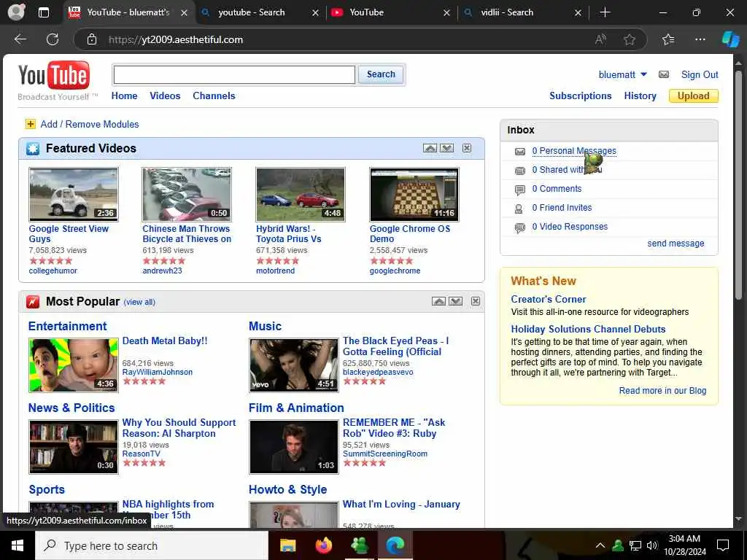The width and height of the screenshot is (747, 560).
Task: Open Death Metal Baby video thumbnail
Action: 74,365
